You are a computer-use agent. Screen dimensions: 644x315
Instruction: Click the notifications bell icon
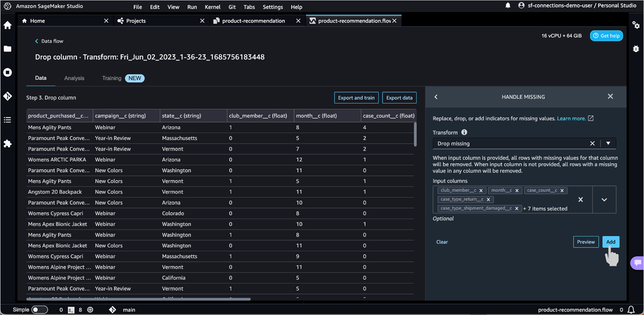pyautogui.click(x=508, y=6)
